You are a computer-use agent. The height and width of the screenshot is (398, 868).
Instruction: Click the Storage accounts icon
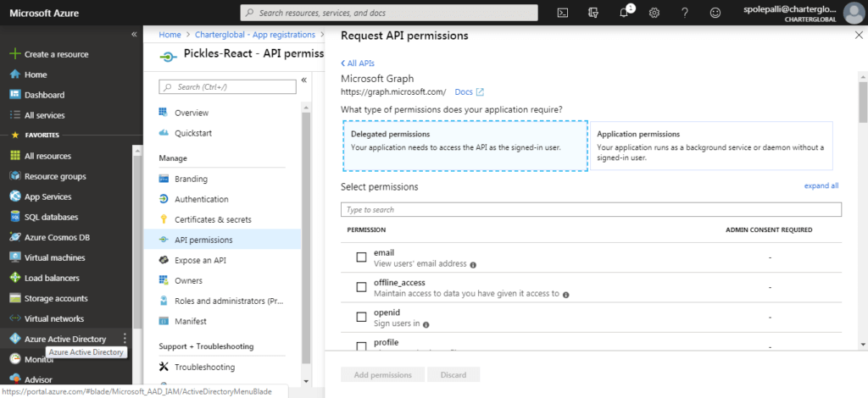tap(15, 298)
